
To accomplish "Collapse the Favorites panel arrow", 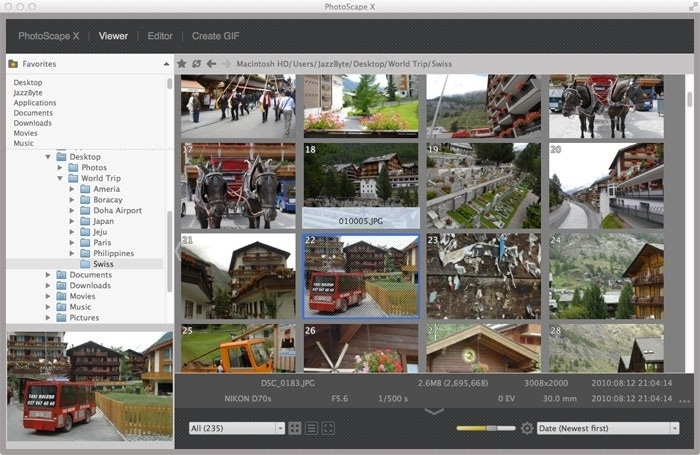I will click(167, 64).
